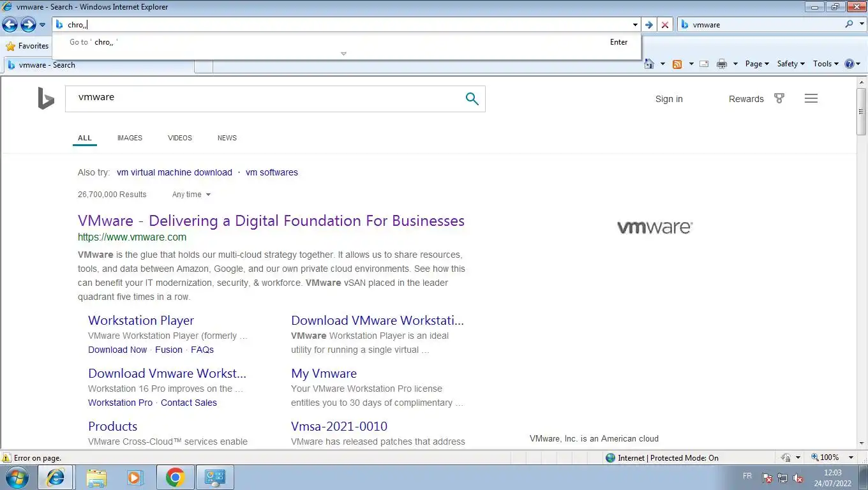
Task: Open the Vmsa-2021-0010 link
Action: (x=339, y=426)
